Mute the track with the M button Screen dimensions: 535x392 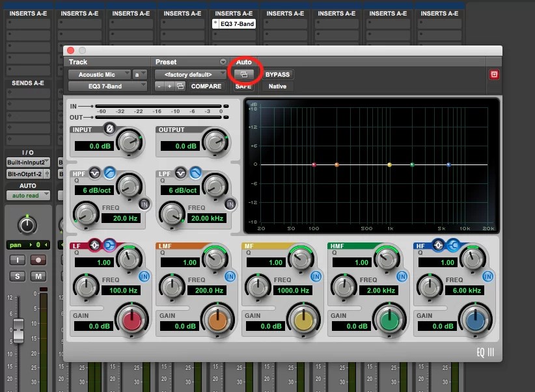tap(38, 276)
